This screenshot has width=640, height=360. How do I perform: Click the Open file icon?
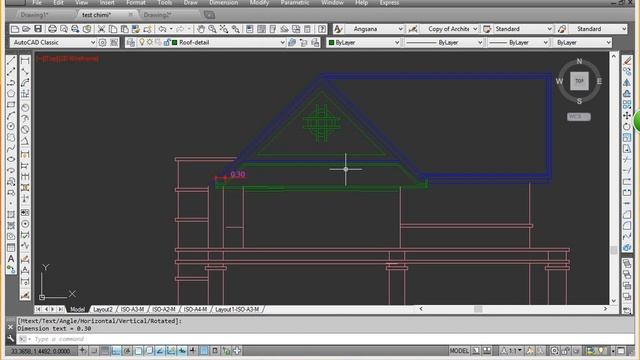point(26,29)
